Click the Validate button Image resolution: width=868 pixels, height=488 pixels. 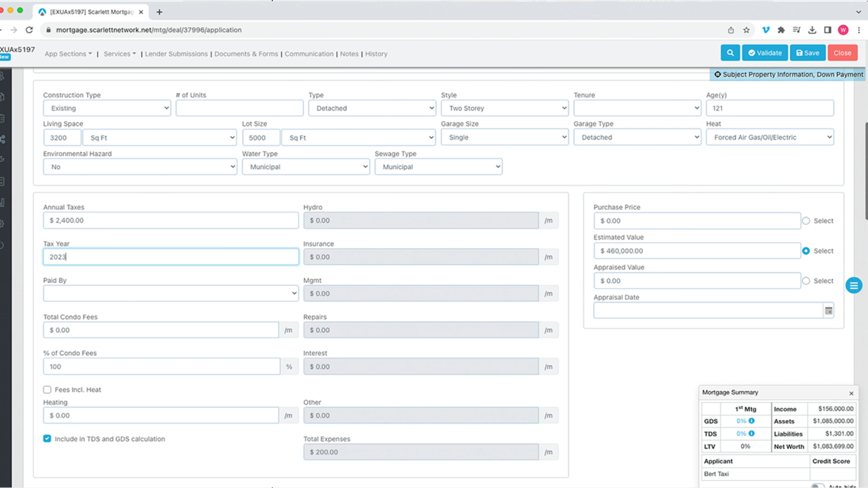pyautogui.click(x=765, y=53)
